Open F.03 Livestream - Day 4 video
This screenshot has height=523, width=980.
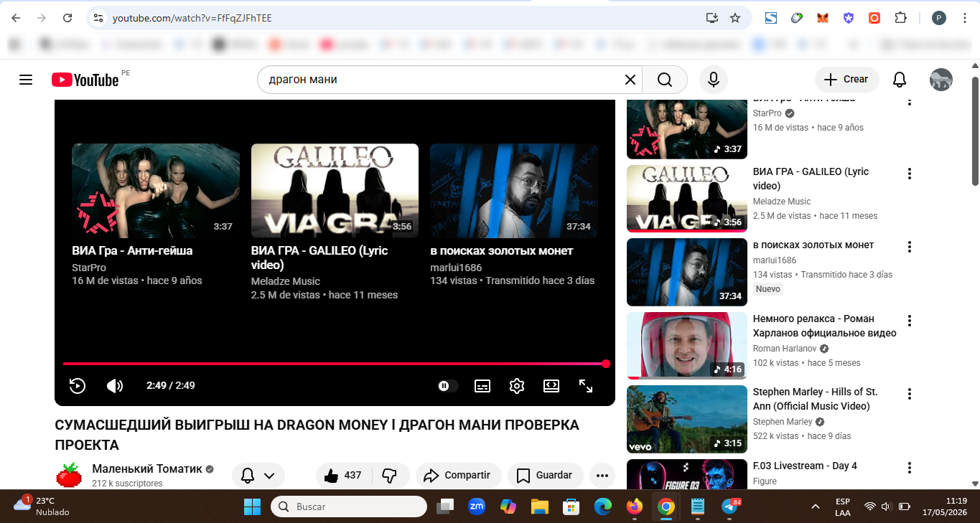[x=805, y=466]
